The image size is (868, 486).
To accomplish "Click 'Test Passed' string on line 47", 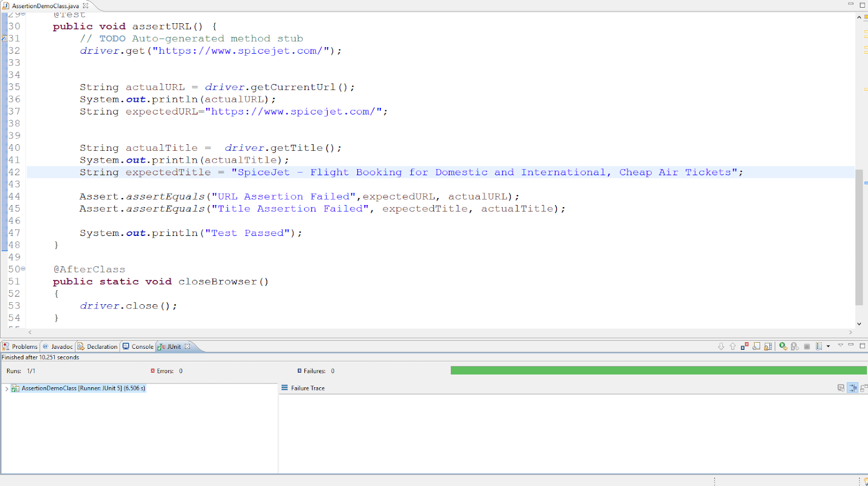I will coord(247,233).
